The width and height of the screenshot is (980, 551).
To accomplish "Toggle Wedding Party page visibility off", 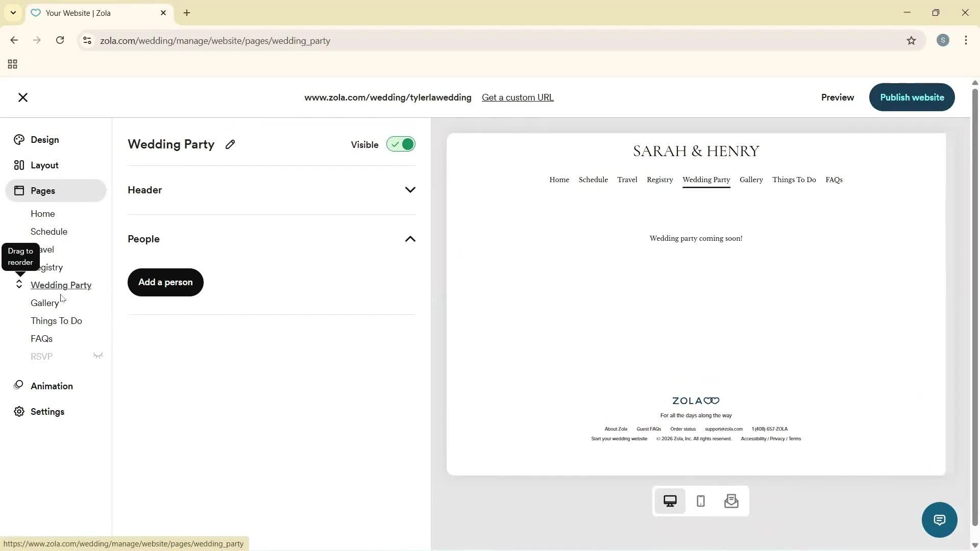I will click(400, 144).
